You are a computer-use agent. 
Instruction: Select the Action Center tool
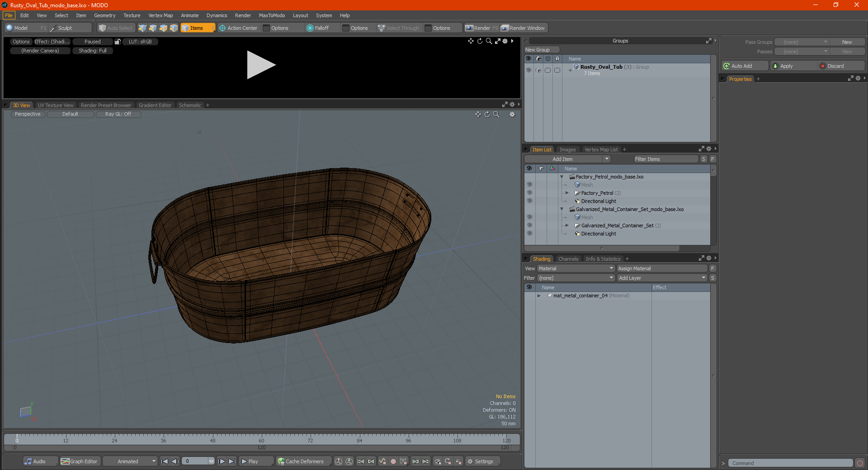click(238, 28)
